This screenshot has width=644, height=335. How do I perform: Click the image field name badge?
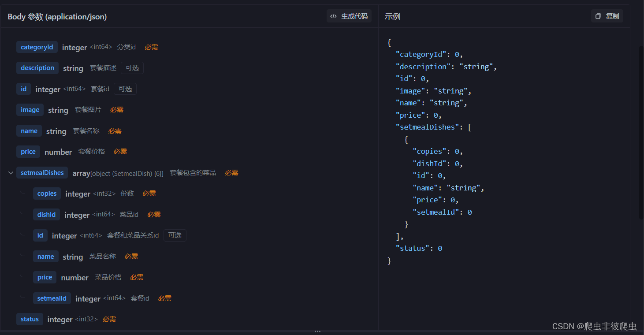[x=30, y=109]
